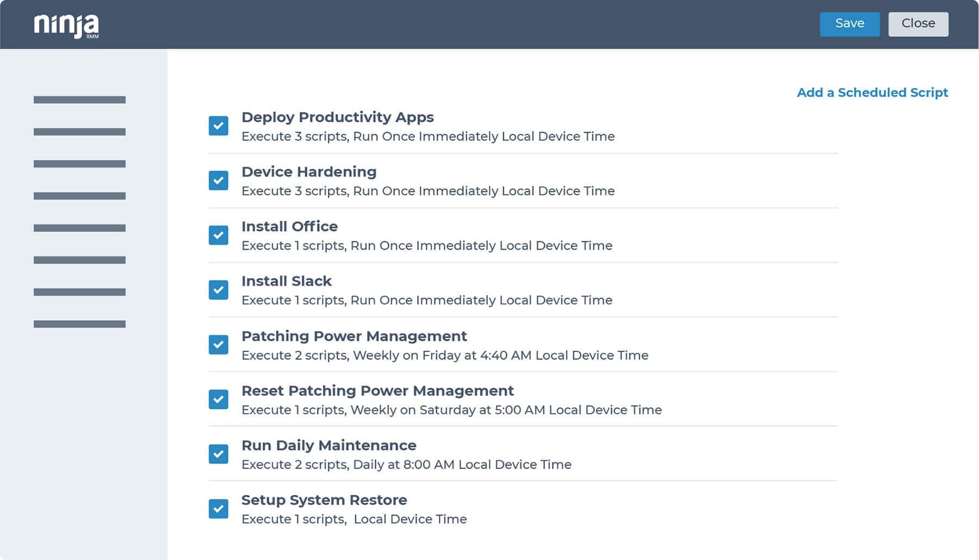This screenshot has height=560, width=979.
Task: Uncheck the Install Office script
Action: coord(219,235)
